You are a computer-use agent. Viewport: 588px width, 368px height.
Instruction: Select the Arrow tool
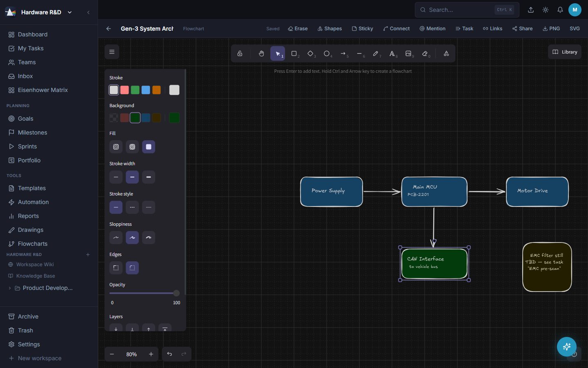(x=343, y=54)
